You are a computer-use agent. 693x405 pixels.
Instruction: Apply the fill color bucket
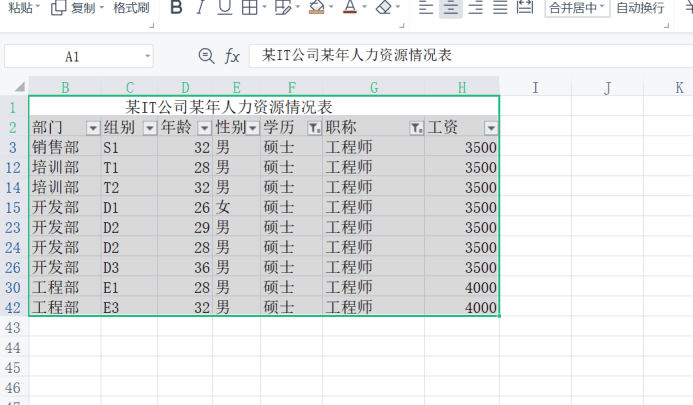coord(316,7)
